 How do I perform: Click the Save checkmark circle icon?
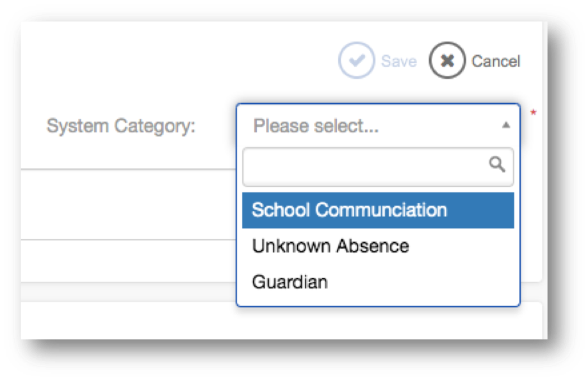(x=355, y=61)
